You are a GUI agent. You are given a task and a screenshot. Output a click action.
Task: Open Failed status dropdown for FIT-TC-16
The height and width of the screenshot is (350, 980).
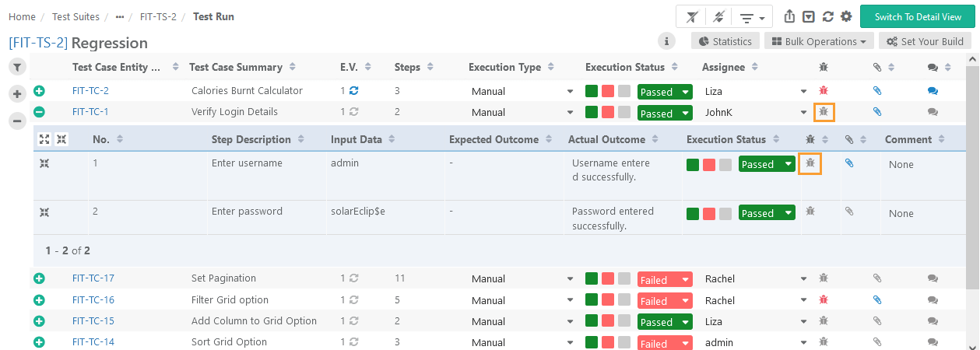pyautogui.click(x=664, y=301)
